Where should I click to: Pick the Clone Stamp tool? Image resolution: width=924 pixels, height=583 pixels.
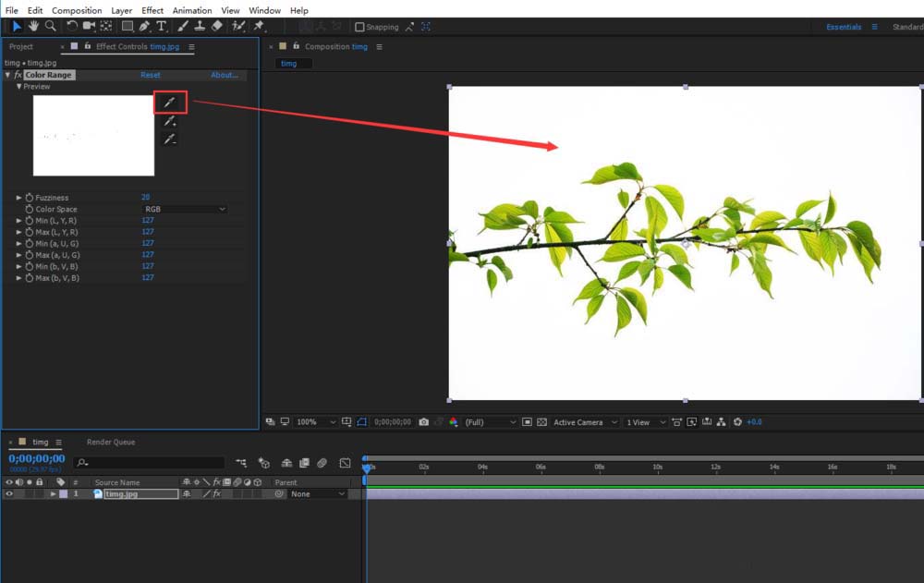tap(200, 27)
